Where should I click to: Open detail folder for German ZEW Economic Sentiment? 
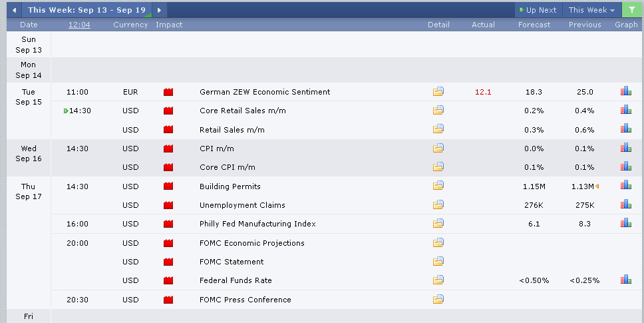[438, 92]
